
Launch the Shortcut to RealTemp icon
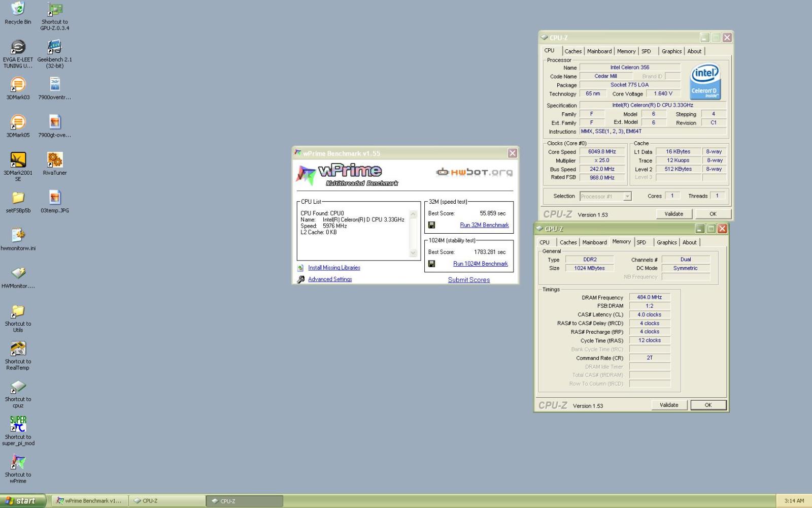[x=18, y=348]
